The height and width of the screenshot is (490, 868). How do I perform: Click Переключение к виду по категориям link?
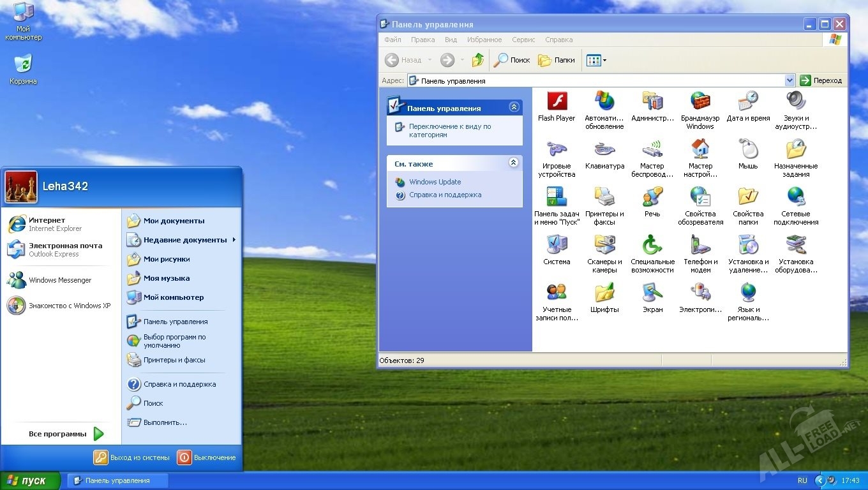pos(449,130)
